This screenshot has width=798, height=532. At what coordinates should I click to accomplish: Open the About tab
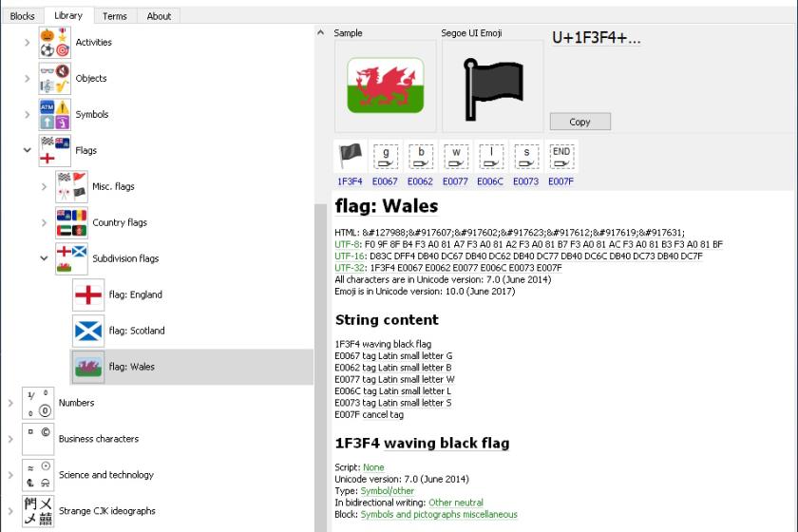(x=159, y=16)
